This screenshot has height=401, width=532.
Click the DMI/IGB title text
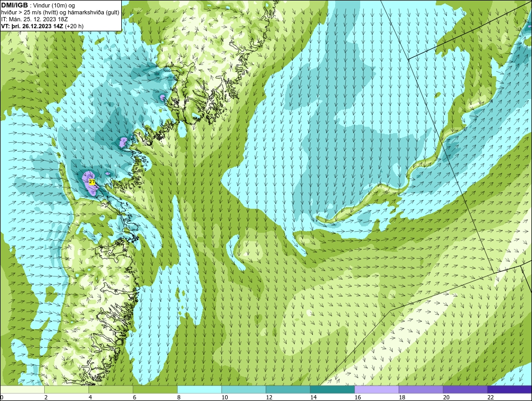[14, 5]
